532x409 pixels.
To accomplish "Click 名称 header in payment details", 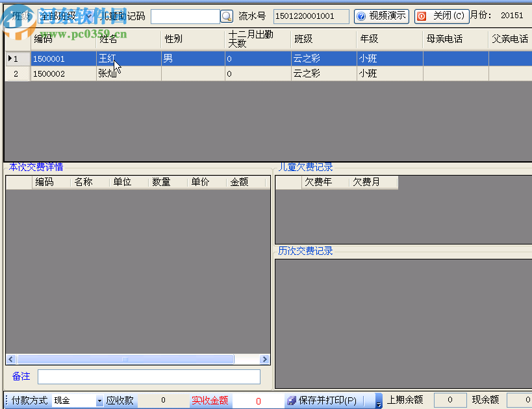I will click(90, 183).
